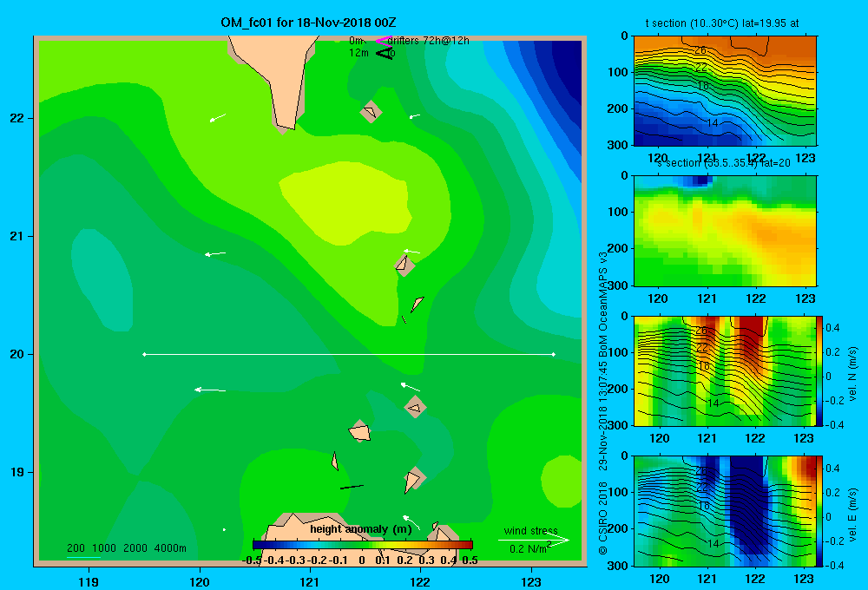Click the narrow island near 19.1N 121.2E
The image size is (868, 590).
coord(335,461)
